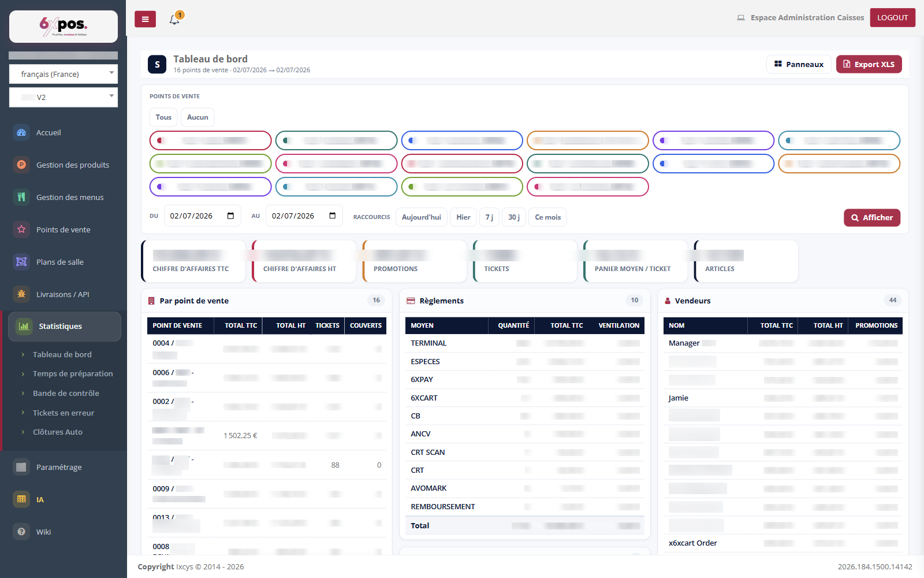Click the Gestion des menus fork icon
Screen dimensions: 924x578
pos(21,197)
